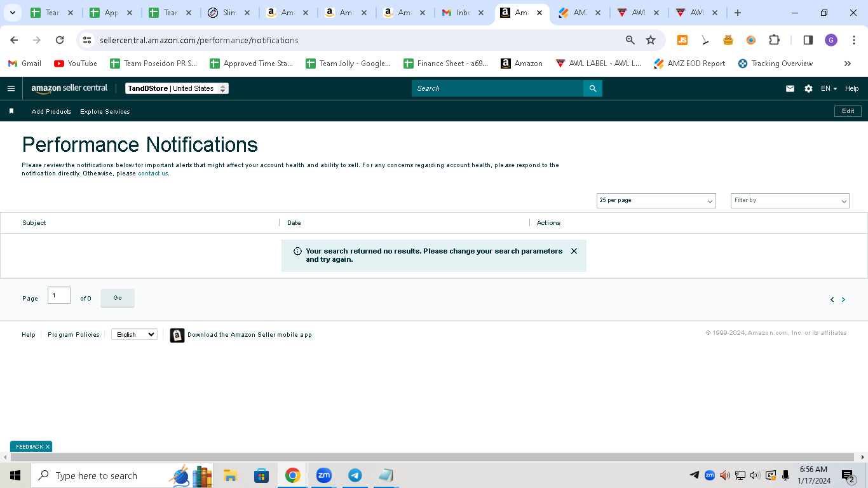
Task: Click the FEEDBACK button
Action: click(29, 447)
